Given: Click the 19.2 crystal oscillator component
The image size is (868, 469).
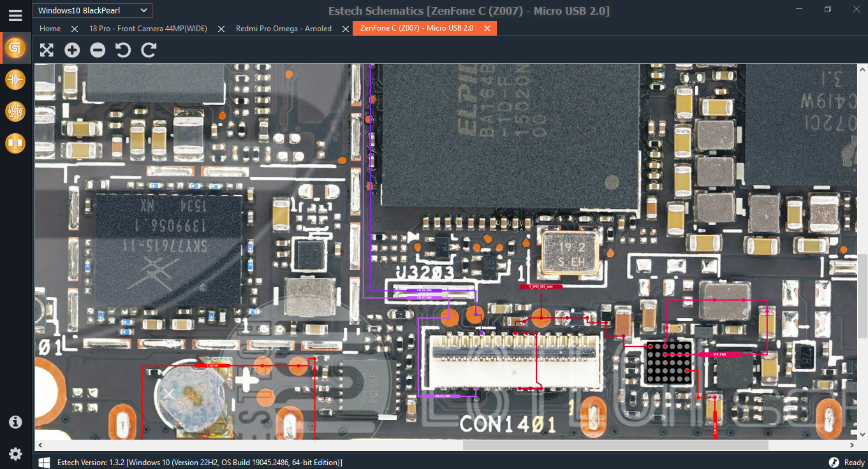Looking at the screenshot, I should [570, 253].
